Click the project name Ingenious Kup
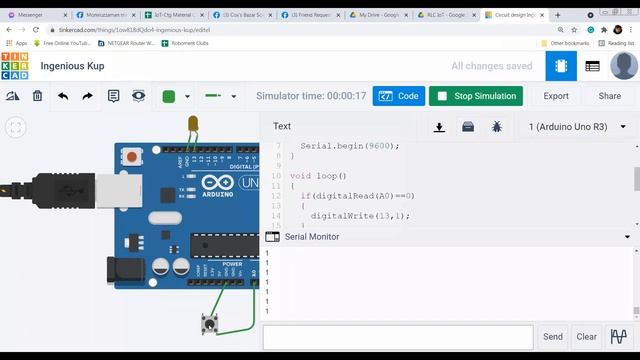This screenshot has width=640, height=360. pos(72,66)
